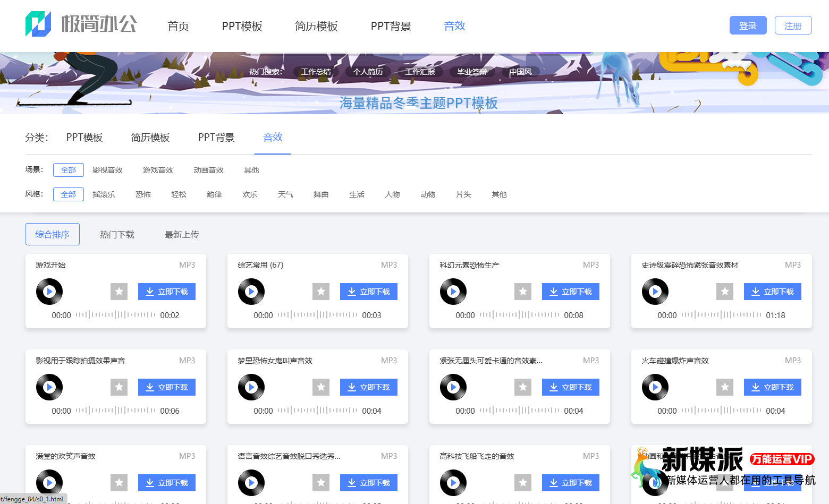Click the 极简办公 logo icon
The width and height of the screenshot is (829, 504).
click(x=37, y=23)
